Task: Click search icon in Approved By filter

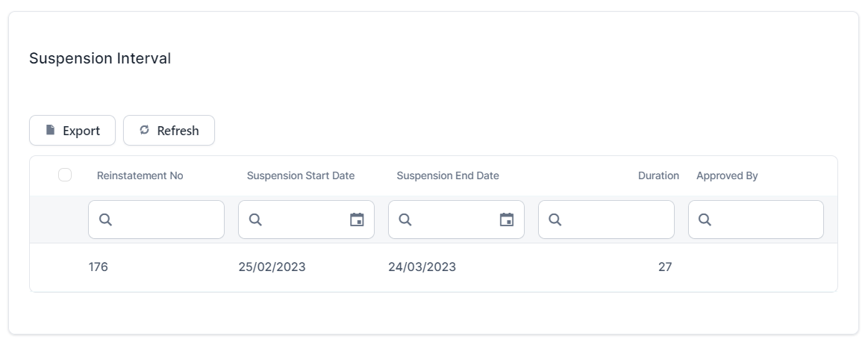Action: point(705,220)
